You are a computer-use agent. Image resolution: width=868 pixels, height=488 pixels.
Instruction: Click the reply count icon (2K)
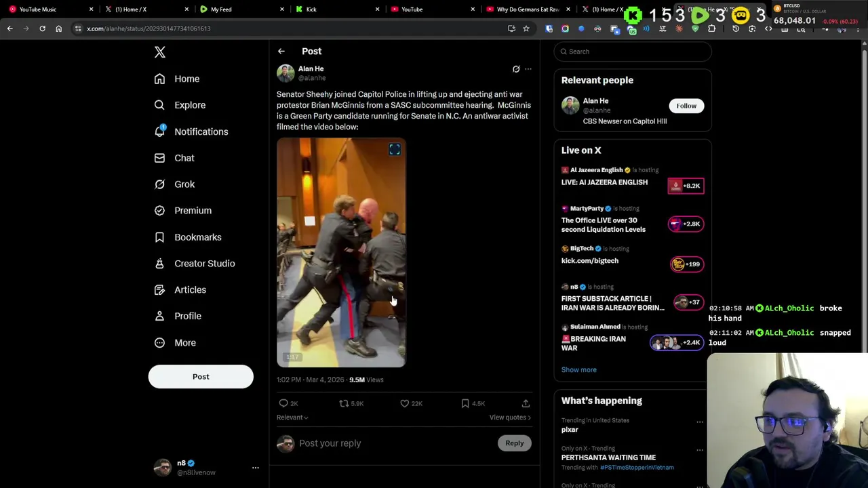pyautogui.click(x=288, y=403)
